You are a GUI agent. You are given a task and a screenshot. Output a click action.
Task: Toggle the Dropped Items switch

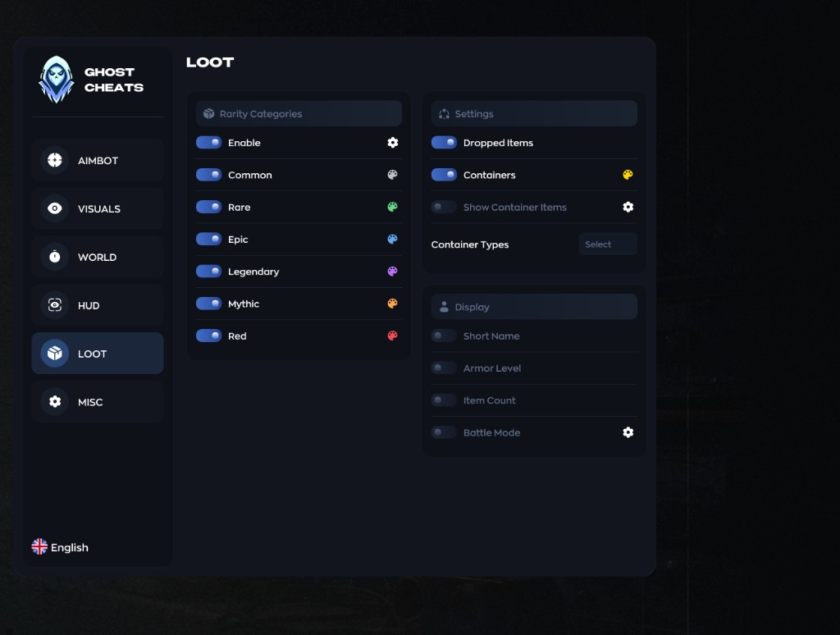pos(444,143)
